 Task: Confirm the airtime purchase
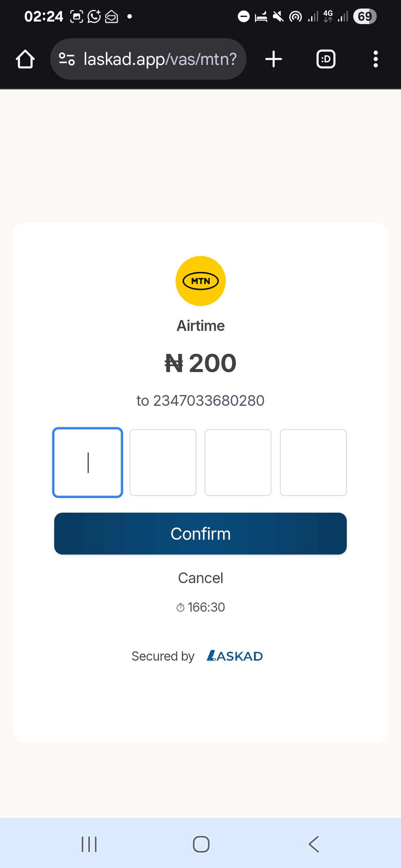(x=200, y=533)
